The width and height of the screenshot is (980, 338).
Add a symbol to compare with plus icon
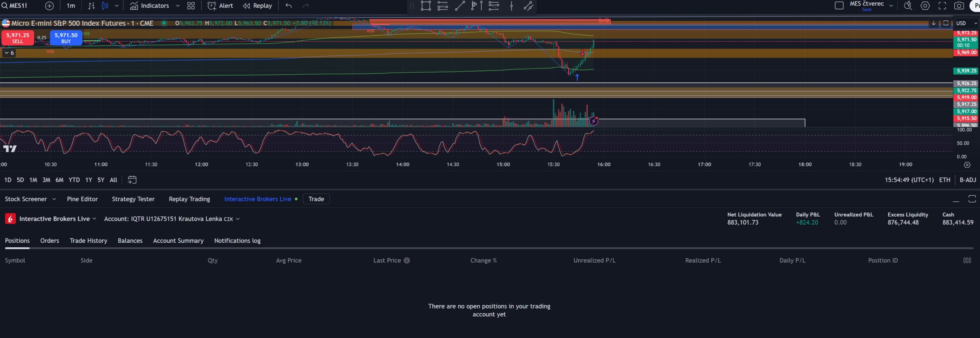click(x=49, y=6)
